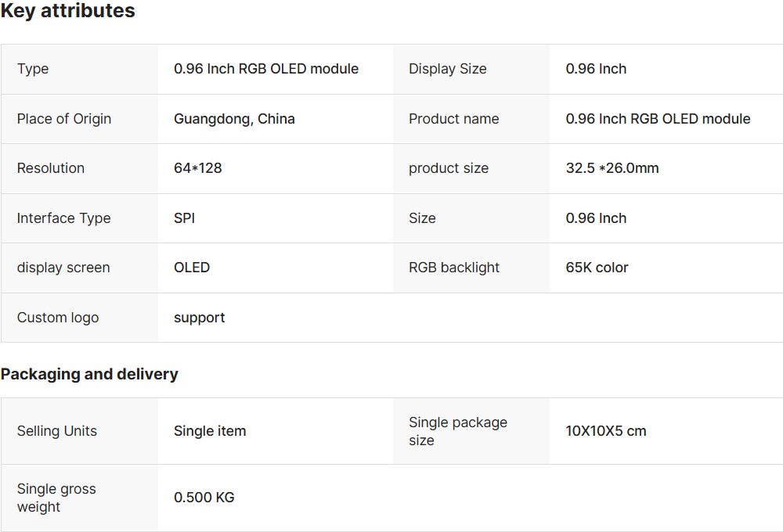The height and width of the screenshot is (532, 783).
Task: Click the Resolution value 64*128
Action: [x=198, y=168]
